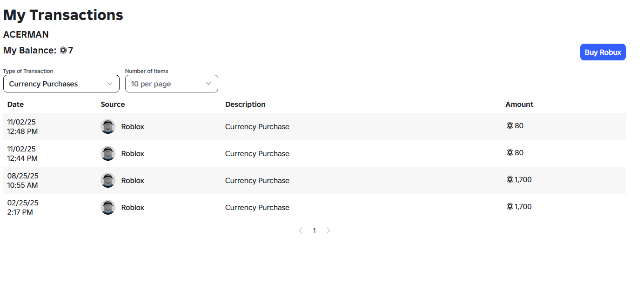Select page number 1 in pagination
644x282 pixels.
314,230
